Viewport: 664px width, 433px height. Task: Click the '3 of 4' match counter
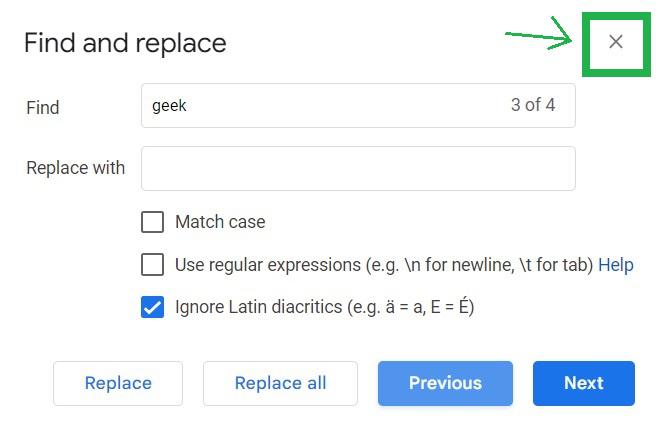tap(533, 105)
